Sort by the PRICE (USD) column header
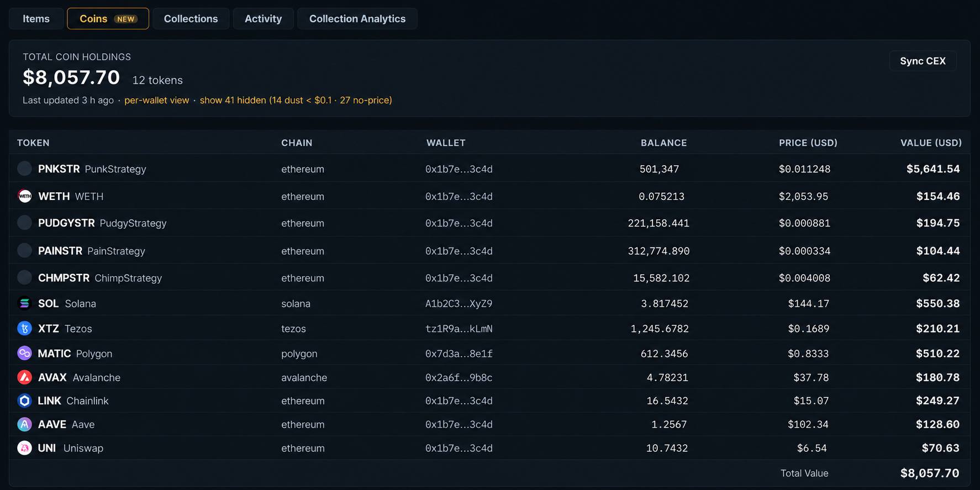 [x=808, y=143]
